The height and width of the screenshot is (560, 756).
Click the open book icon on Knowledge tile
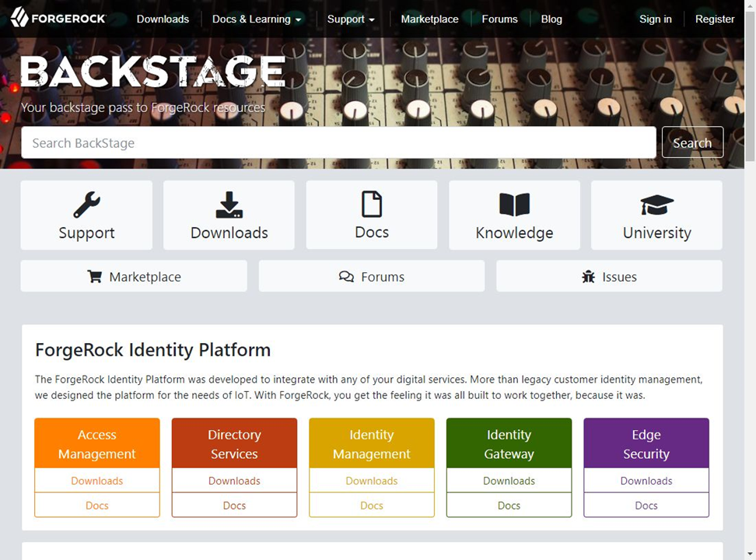(514, 205)
